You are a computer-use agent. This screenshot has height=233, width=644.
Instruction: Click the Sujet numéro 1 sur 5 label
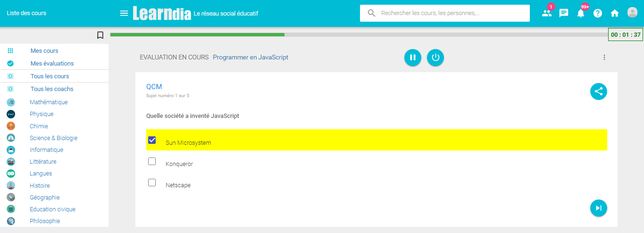pos(168,96)
